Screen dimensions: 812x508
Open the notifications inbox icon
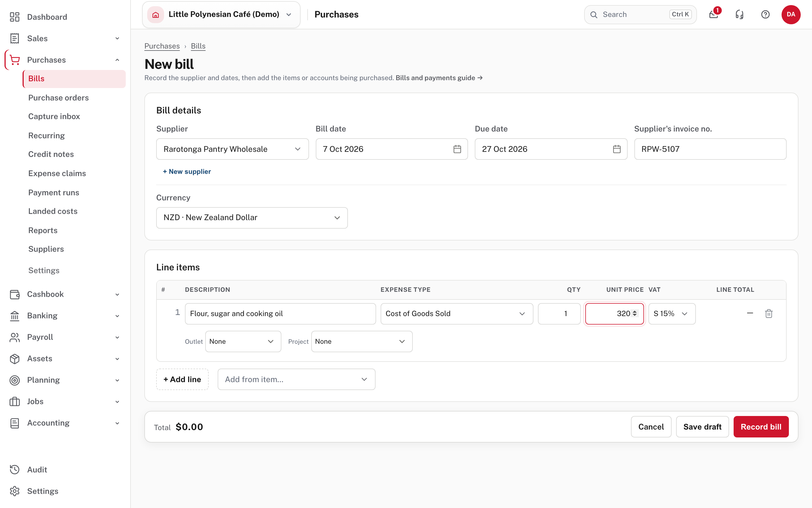[x=714, y=14]
